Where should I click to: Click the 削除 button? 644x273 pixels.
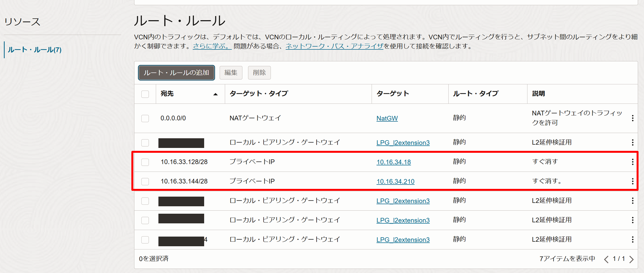(259, 73)
